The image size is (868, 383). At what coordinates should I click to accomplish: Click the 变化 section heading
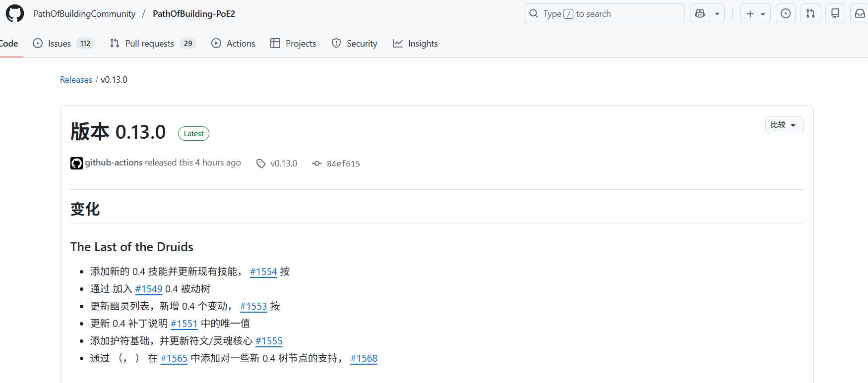pos(85,209)
